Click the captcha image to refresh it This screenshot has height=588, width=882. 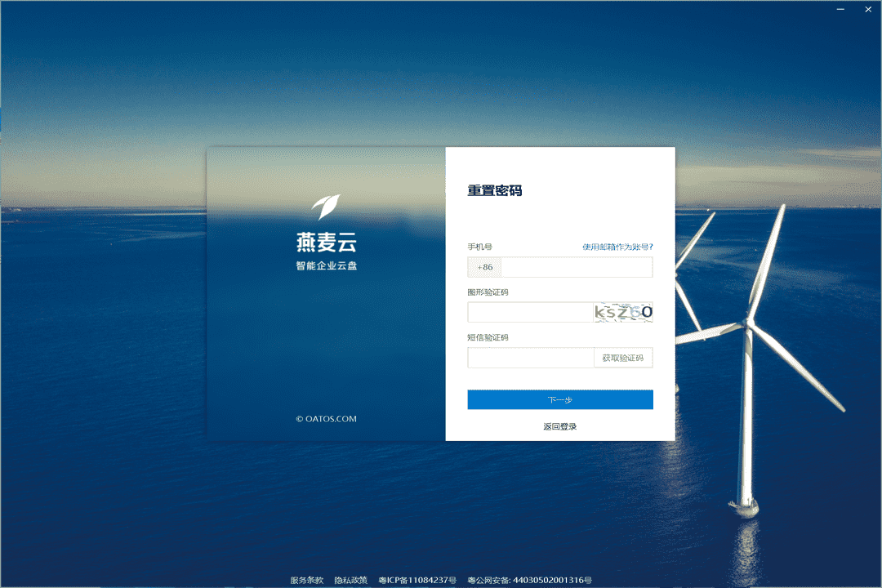(623, 311)
